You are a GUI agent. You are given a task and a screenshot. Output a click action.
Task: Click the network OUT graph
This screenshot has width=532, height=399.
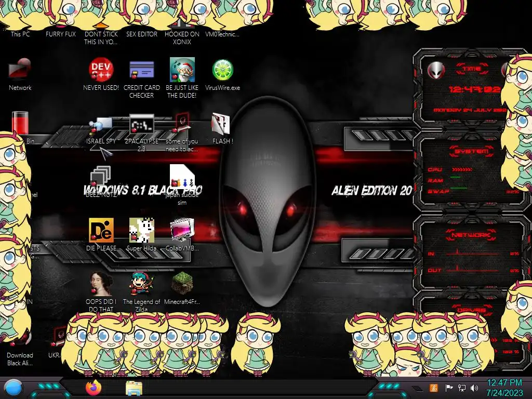pyautogui.click(x=472, y=270)
